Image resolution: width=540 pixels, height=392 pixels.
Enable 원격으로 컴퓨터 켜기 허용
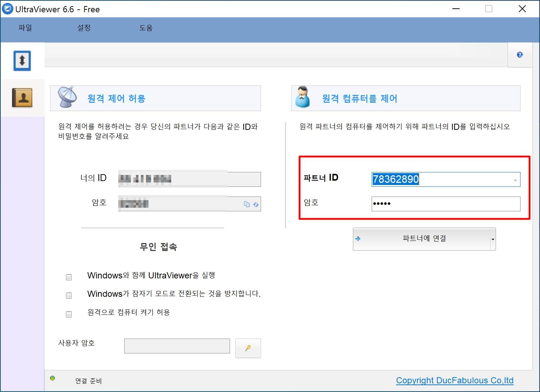tap(68, 314)
